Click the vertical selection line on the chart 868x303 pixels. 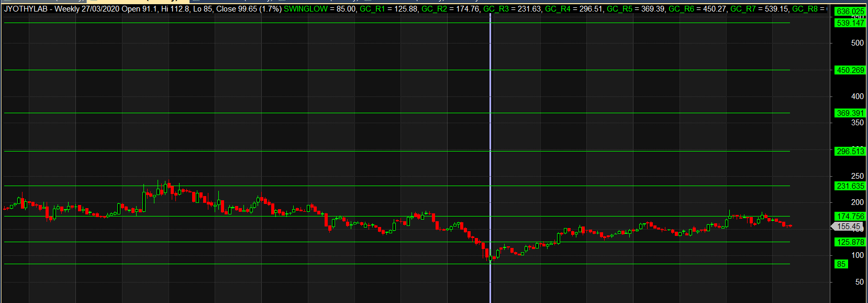click(491, 131)
